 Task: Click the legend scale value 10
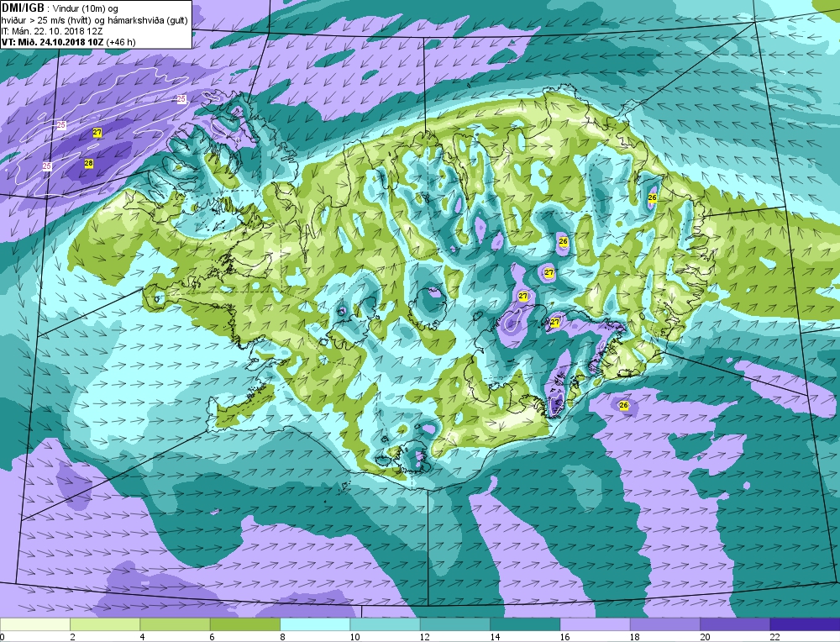click(x=354, y=637)
